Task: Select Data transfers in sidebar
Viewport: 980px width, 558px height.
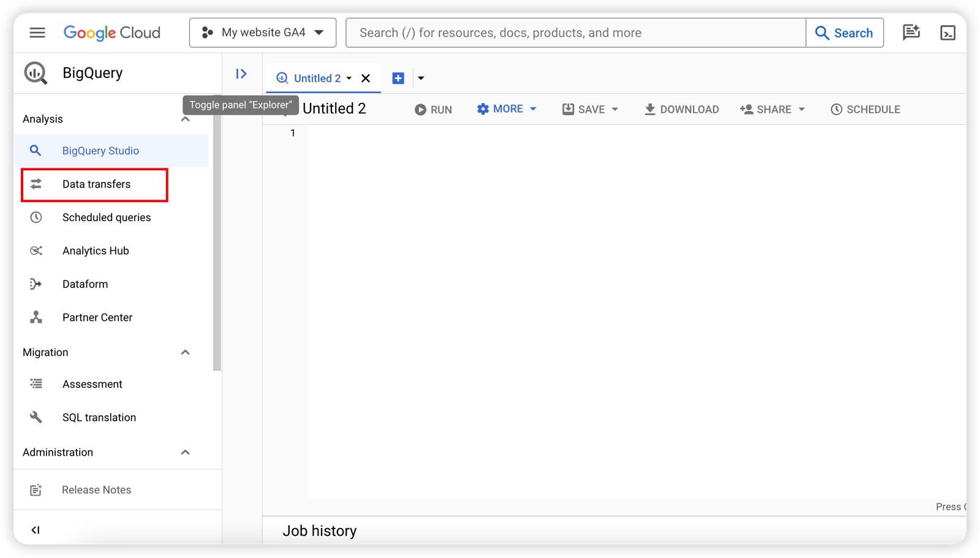Action: point(96,184)
